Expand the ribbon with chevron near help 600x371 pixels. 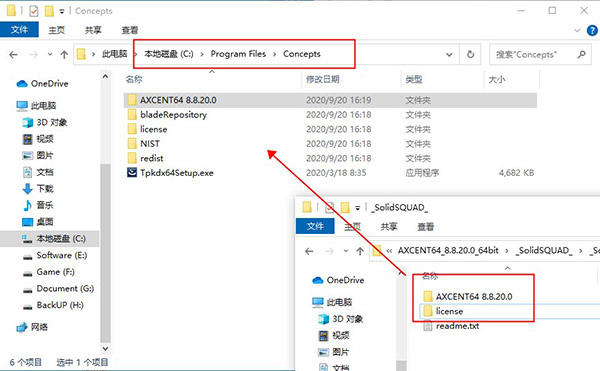[x=577, y=30]
